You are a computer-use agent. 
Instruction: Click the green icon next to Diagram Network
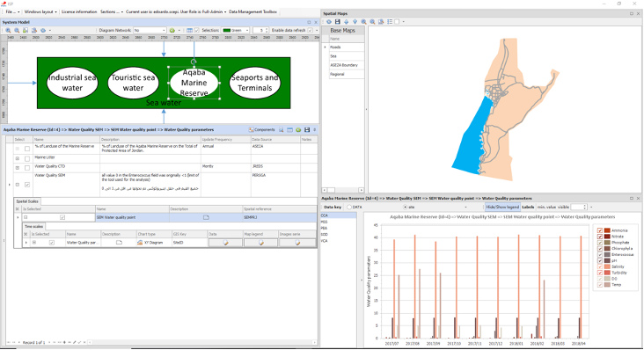172,31
